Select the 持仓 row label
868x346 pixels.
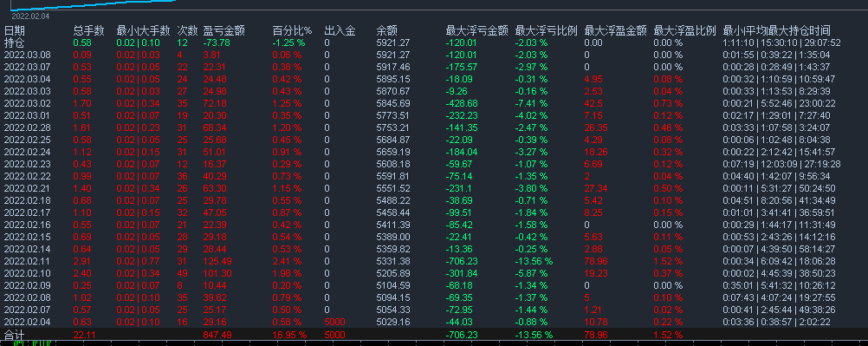(15, 42)
